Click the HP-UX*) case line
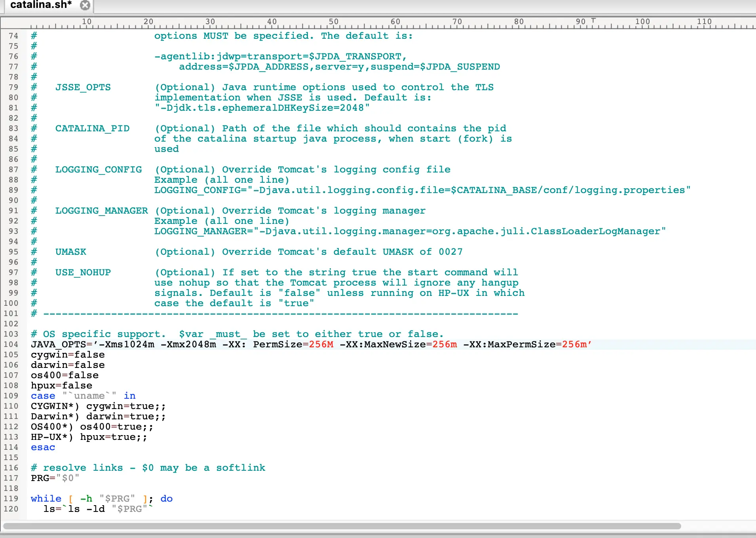756x538 pixels. 89,437
